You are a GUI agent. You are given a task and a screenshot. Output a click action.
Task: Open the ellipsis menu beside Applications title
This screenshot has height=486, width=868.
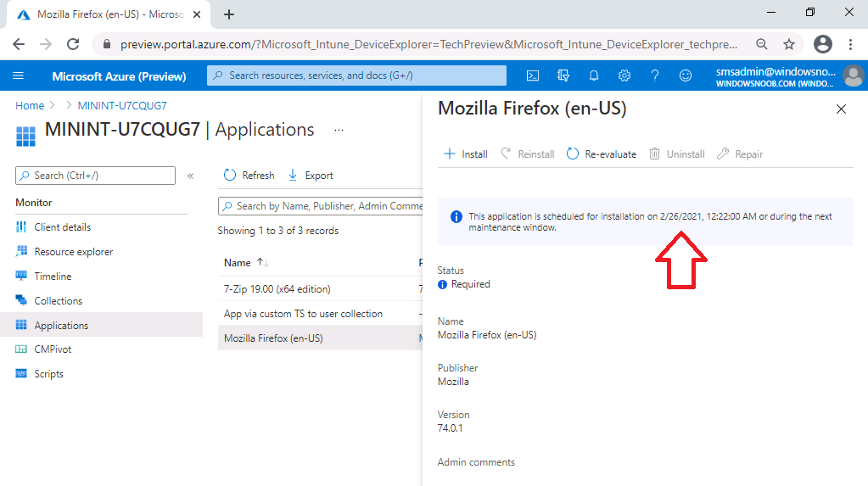(x=339, y=130)
